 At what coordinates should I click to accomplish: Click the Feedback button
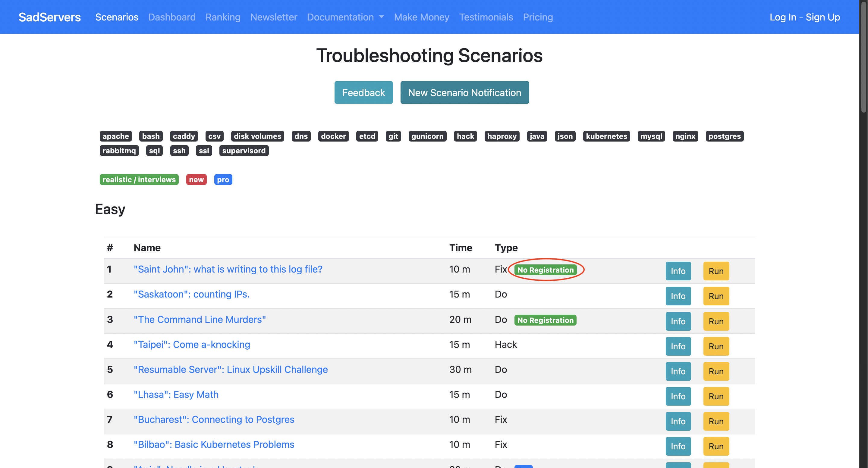(x=363, y=92)
